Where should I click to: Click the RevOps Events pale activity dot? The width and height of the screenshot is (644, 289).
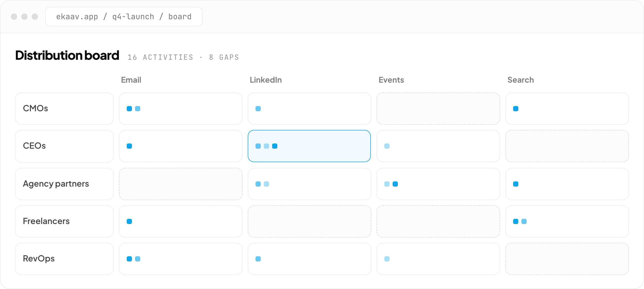coord(387,259)
